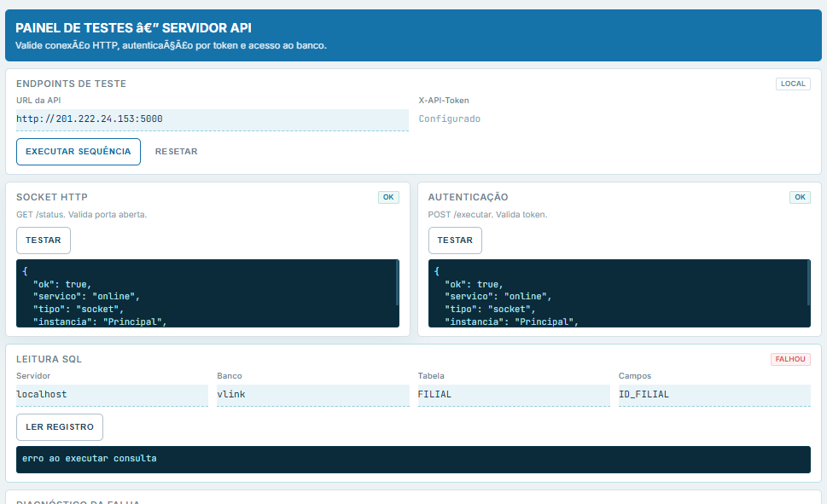Click "GET /status. Valida porta aberta." description
This screenshot has width=827, height=504.
click(82, 215)
